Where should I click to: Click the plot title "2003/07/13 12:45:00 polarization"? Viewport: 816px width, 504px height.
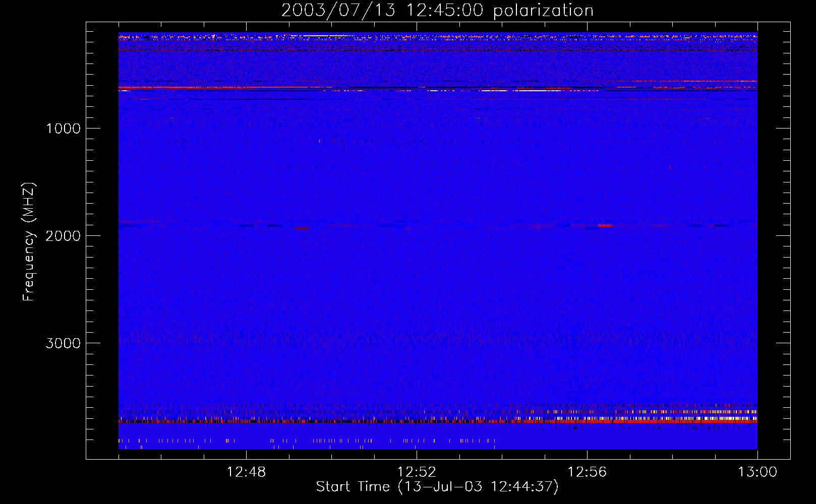[437, 10]
